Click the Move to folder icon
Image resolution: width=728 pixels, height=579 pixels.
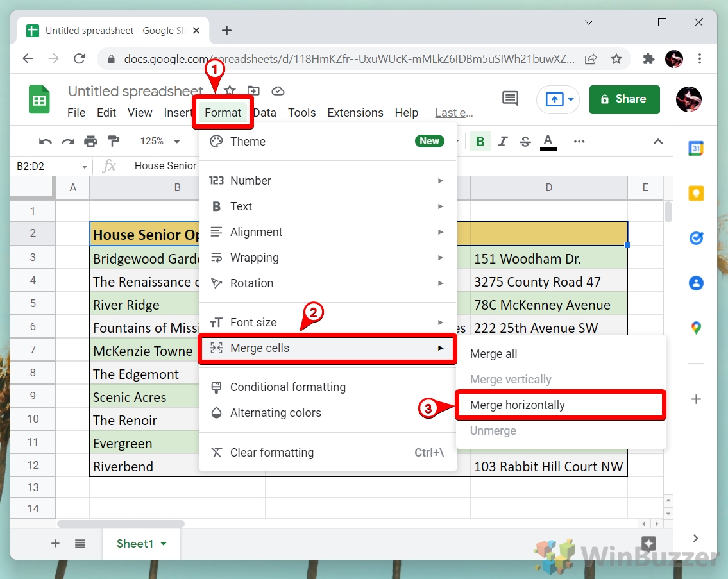[x=253, y=91]
